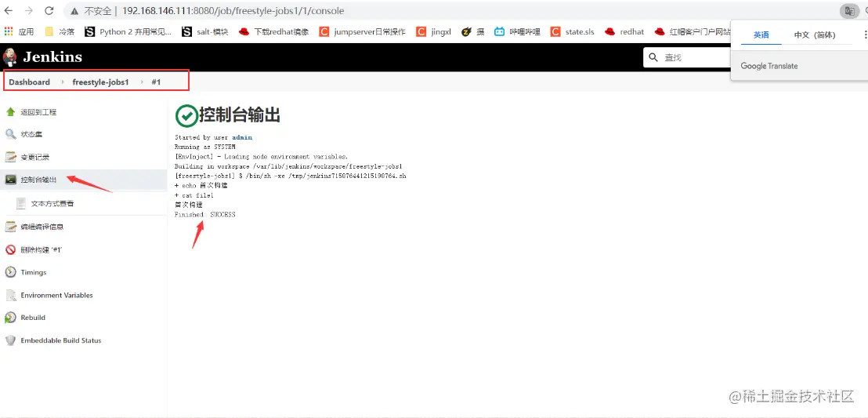Open the 控制台输出 sidebar link
This screenshot has height=418, width=868.
click(38, 180)
